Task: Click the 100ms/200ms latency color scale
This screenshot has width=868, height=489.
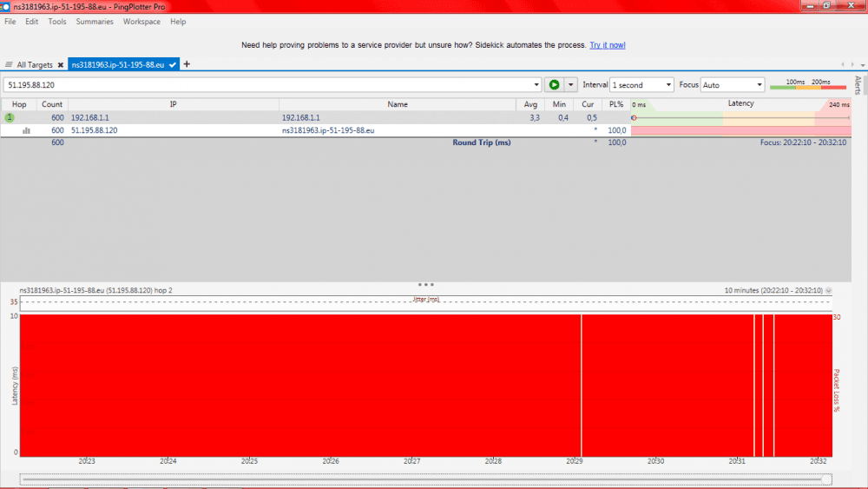Action: click(x=808, y=84)
